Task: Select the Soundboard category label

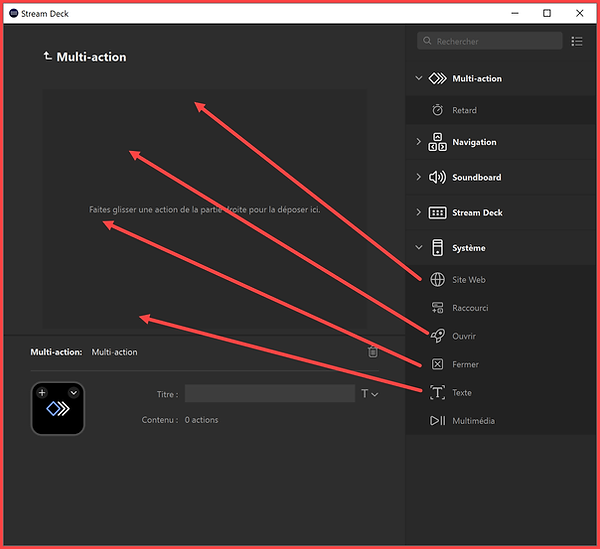Action: coord(477,178)
